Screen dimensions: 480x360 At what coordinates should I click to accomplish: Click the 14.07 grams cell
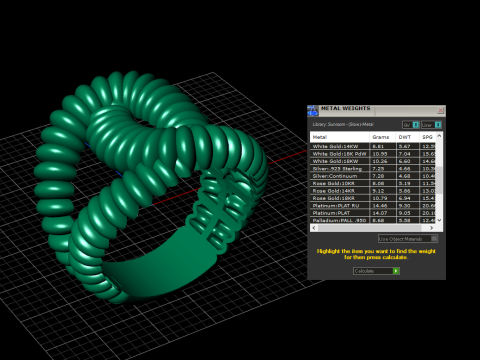[x=383, y=213]
